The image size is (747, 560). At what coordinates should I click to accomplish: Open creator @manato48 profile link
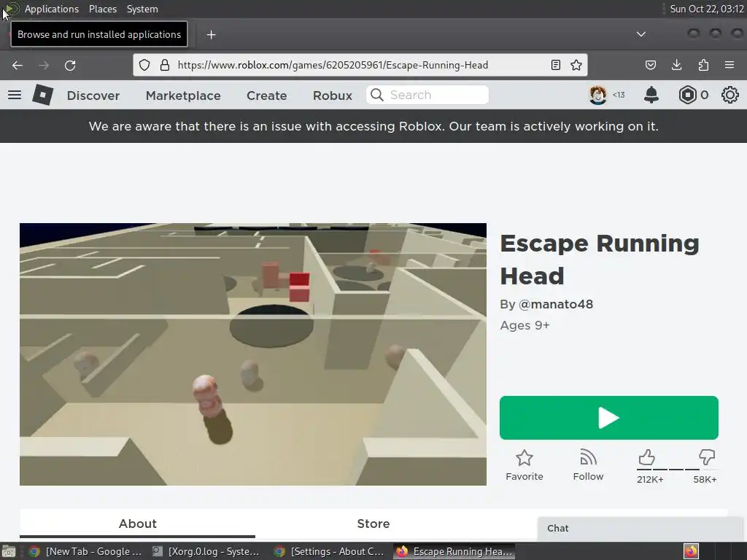click(555, 304)
